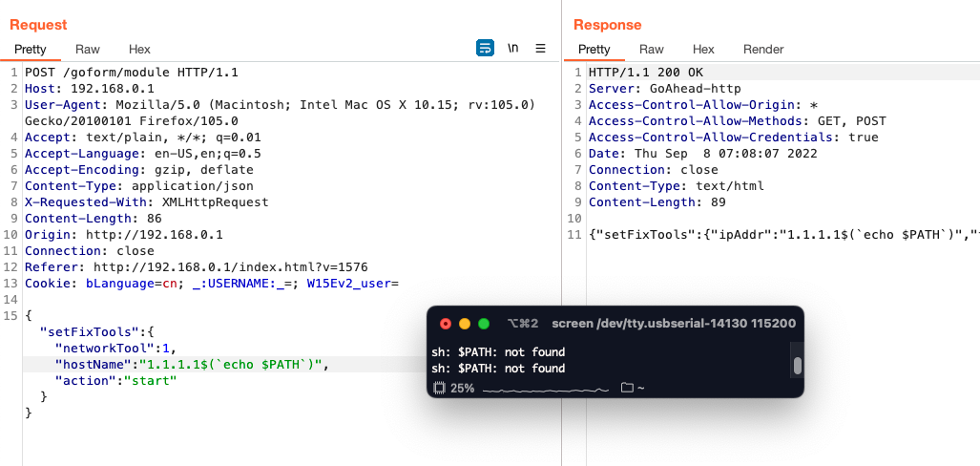The image size is (980, 466).
Task: Click the "hostName" payload line
Action: click(x=192, y=365)
